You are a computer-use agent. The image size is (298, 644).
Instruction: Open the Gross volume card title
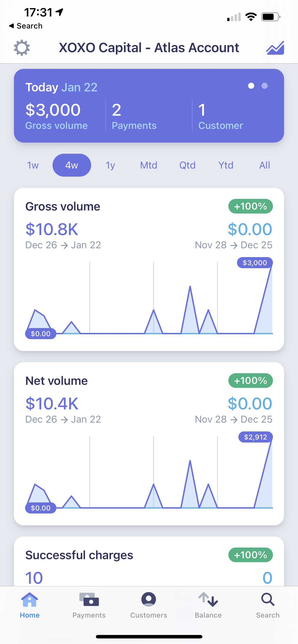click(x=63, y=207)
